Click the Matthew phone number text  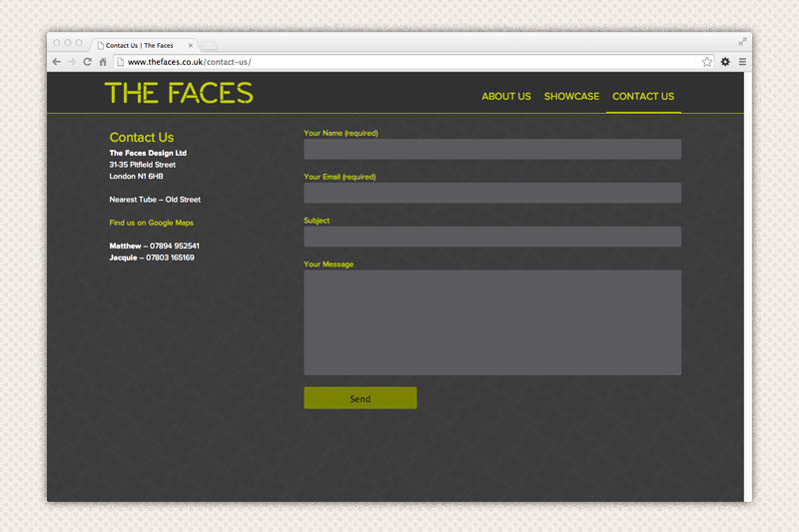tap(155, 246)
